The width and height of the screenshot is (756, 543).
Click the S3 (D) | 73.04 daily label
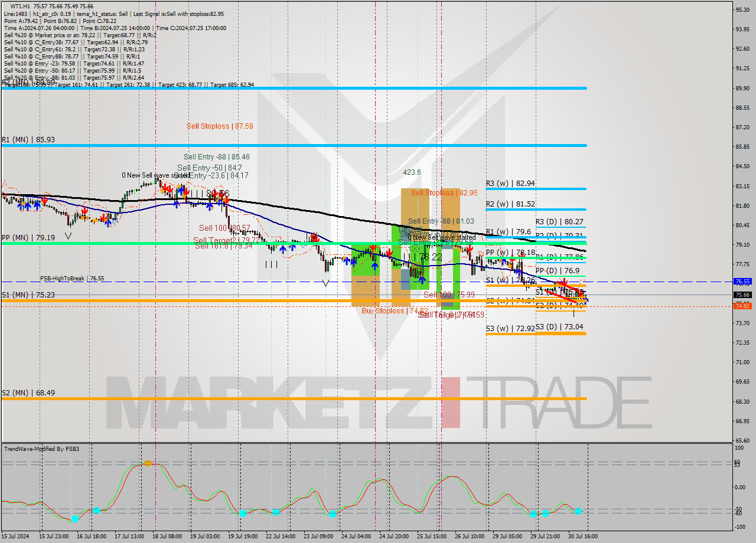(x=559, y=326)
